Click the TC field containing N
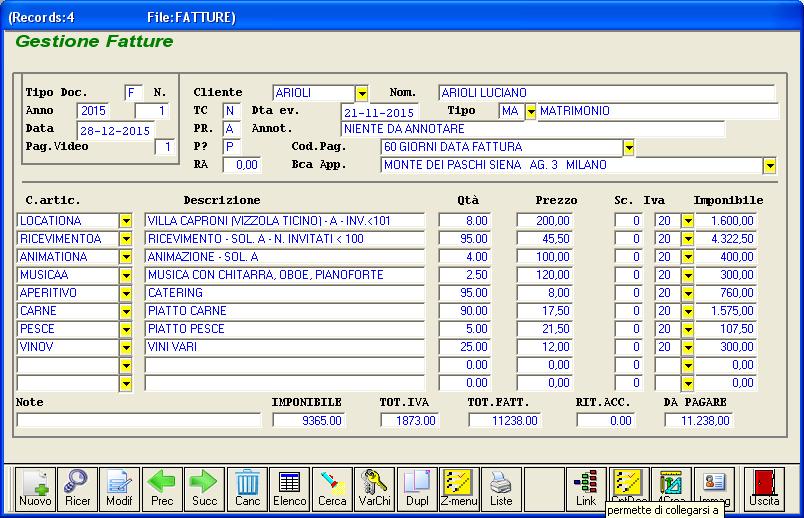Screen dimensions: 804x518 pyautogui.click(x=232, y=111)
